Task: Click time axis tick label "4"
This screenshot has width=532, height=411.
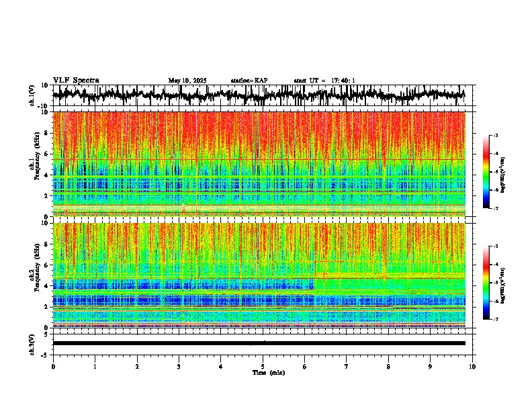Action: coord(221,367)
